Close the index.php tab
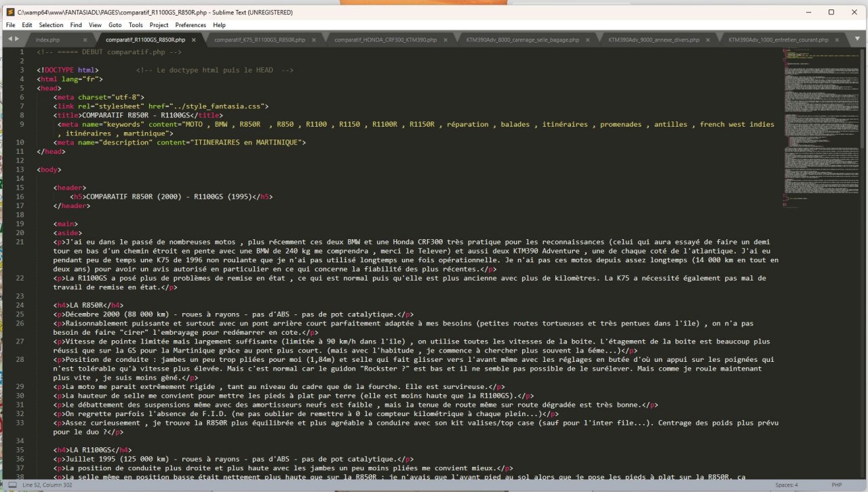 coord(86,40)
